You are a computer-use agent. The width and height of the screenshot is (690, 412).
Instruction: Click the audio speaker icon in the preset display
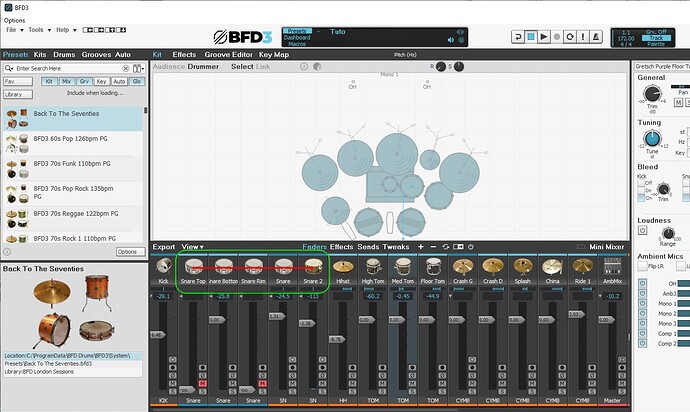point(451,40)
